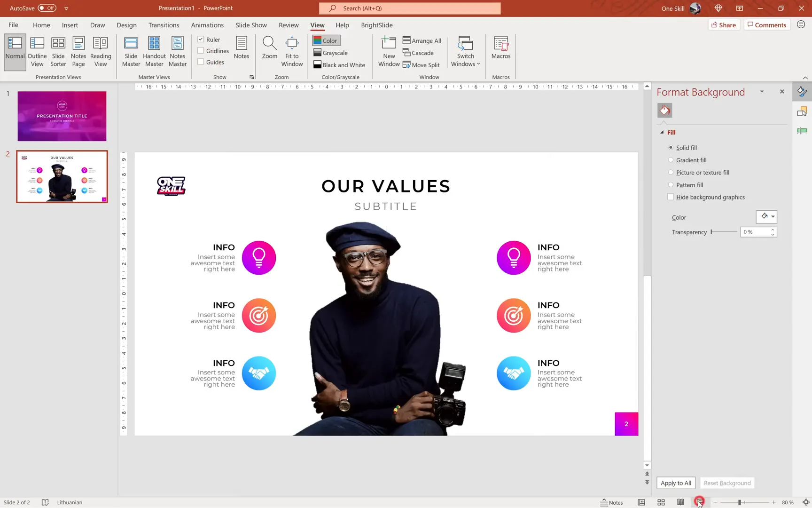812x508 pixels.
Task: Open the Slide Master view
Action: (x=131, y=52)
